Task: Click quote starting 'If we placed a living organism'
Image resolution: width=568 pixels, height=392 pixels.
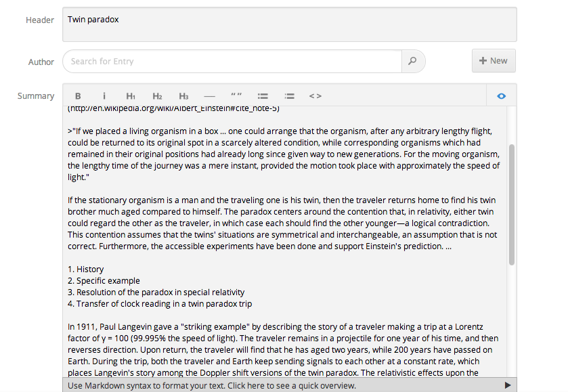Action: (284, 154)
